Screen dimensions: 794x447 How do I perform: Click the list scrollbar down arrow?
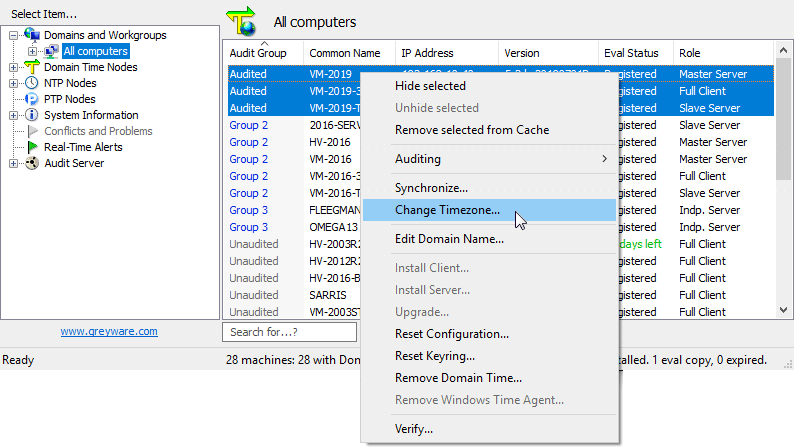783,310
